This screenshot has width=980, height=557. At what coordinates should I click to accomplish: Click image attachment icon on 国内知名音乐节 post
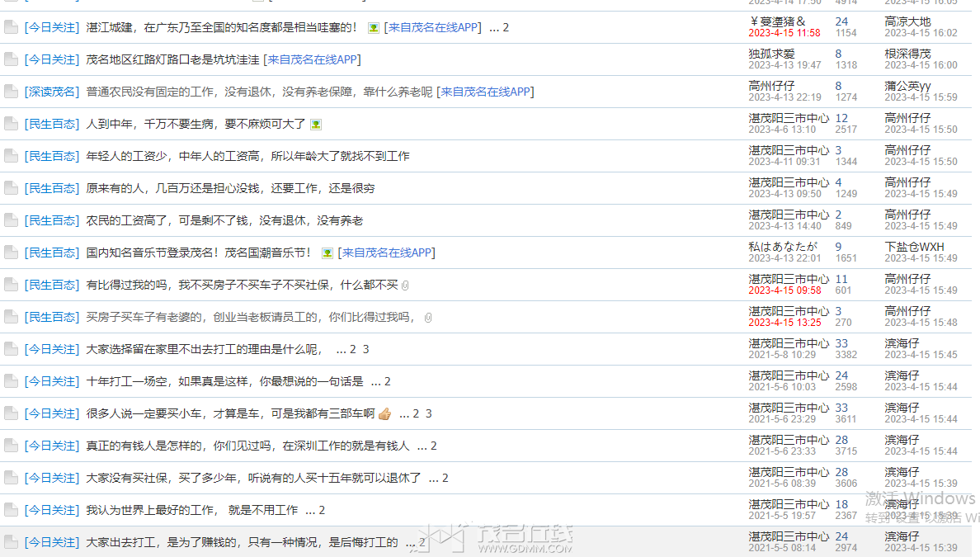327,253
